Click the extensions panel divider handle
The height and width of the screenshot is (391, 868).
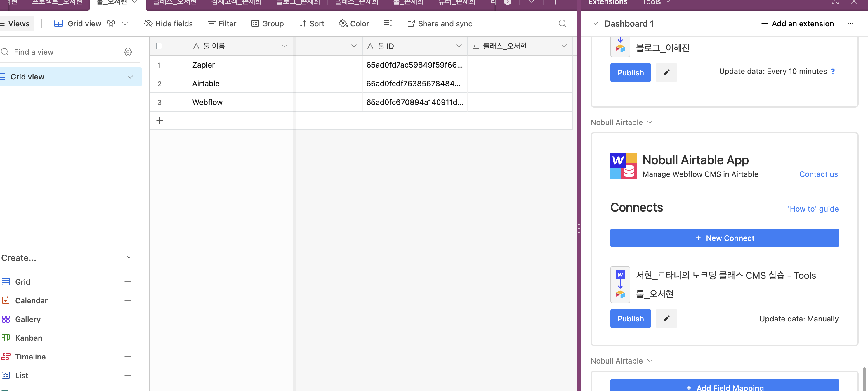click(x=579, y=229)
